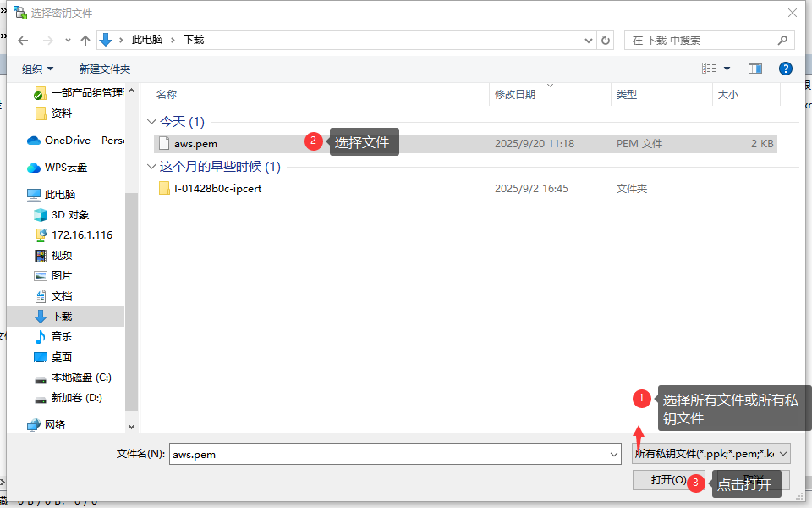Image resolution: width=812 pixels, height=508 pixels.
Task: Select 3D 对象 in the sidebar
Action: pyautogui.click(x=69, y=215)
